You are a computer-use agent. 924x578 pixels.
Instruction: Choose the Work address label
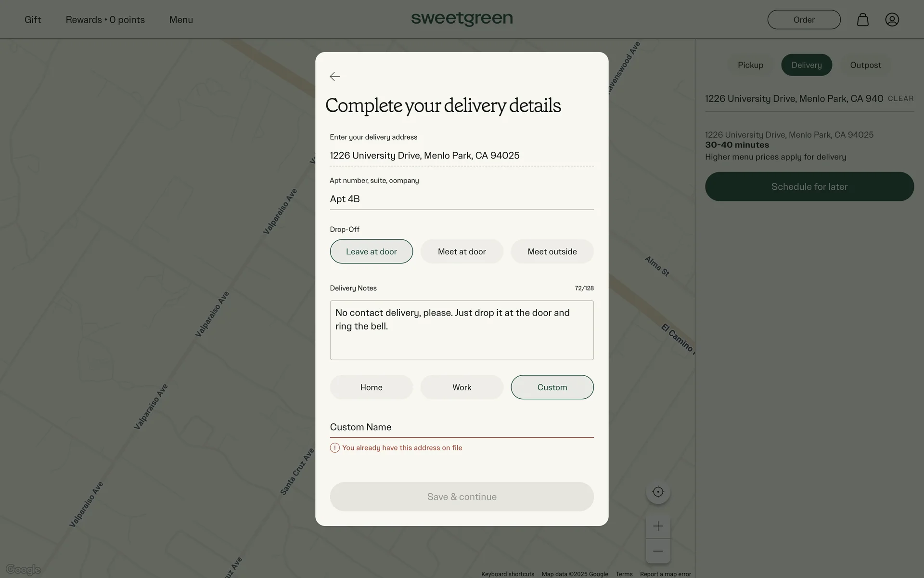462,387
